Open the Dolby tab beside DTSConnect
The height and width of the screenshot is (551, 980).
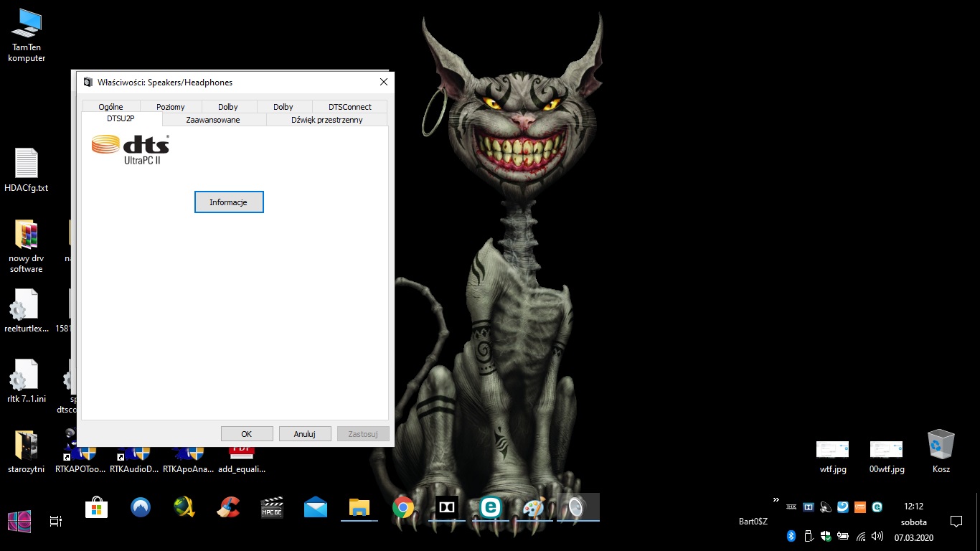pos(283,107)
